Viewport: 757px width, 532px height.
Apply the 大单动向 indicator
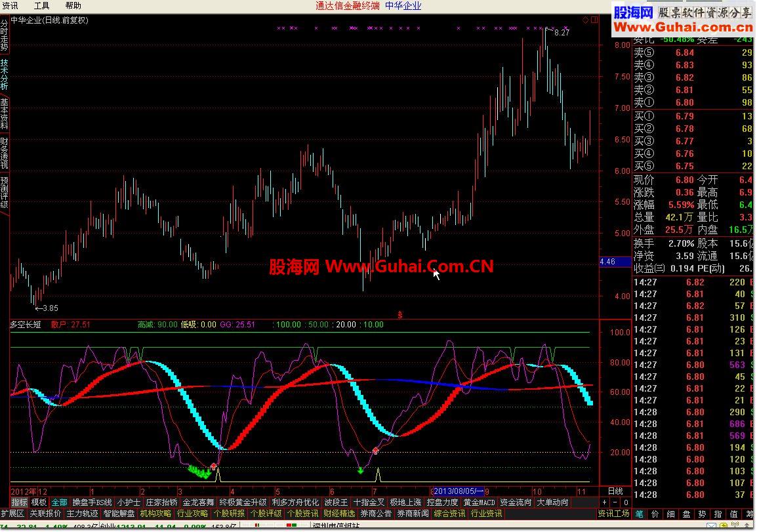click(x=552, y=502)
